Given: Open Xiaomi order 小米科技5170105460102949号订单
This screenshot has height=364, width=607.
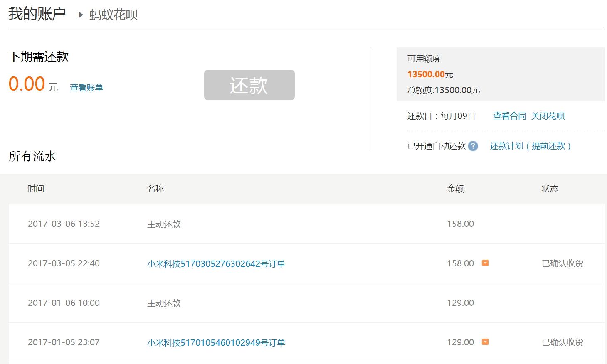Looking at the screenshot, I should [x=216, y=342].
